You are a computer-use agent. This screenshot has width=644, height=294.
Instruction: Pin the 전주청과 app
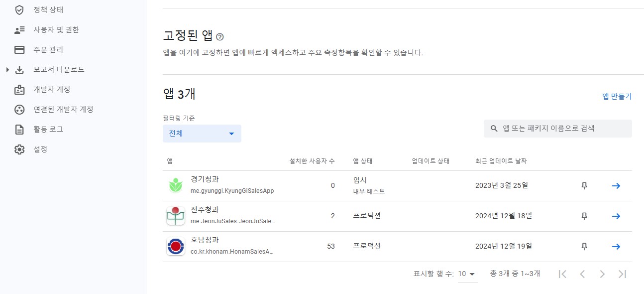pyautogui.click(x=584, y=216)
